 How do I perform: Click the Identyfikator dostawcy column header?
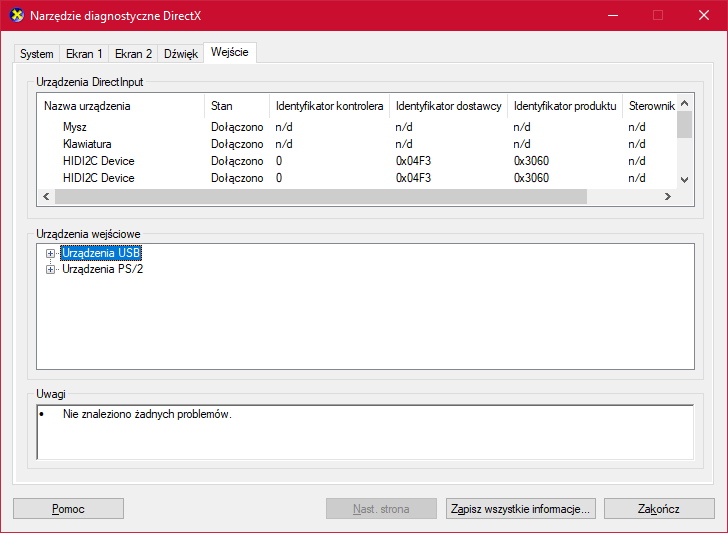click(448, 106)
